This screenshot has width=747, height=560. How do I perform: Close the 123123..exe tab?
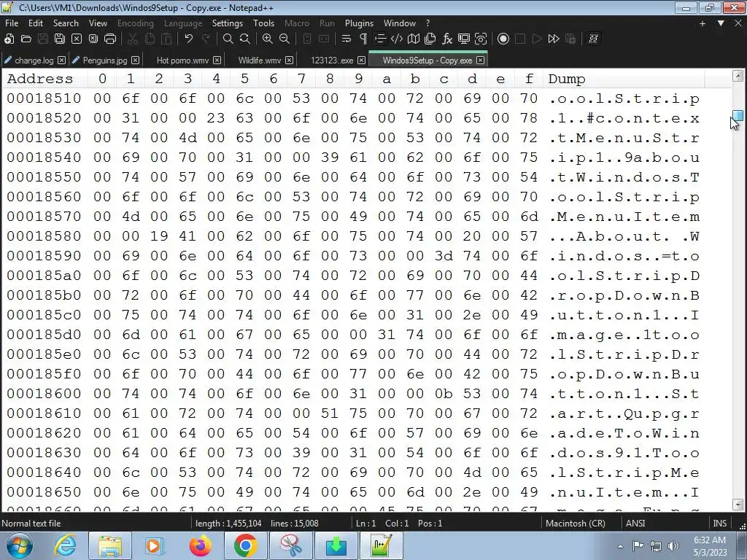coord(362,61)
